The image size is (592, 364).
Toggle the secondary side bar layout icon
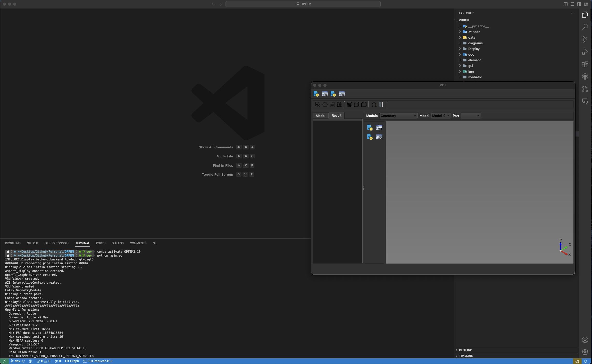point(579,4)
